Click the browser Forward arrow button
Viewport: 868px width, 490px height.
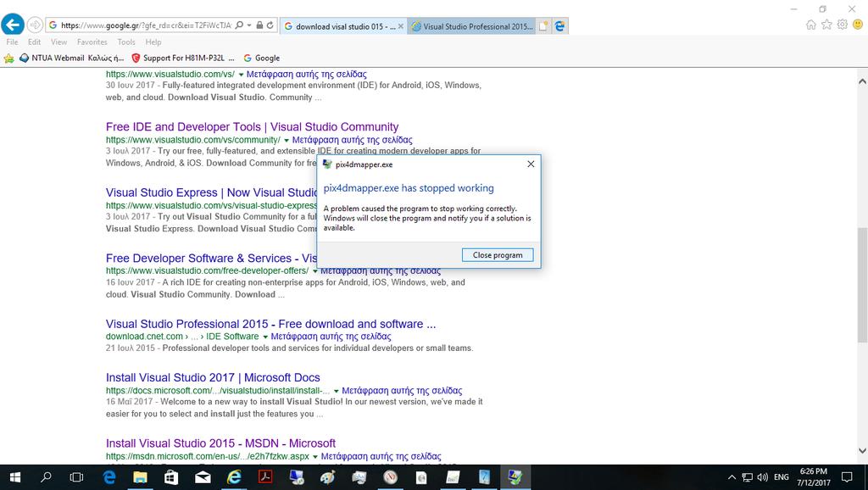(34, 25)
